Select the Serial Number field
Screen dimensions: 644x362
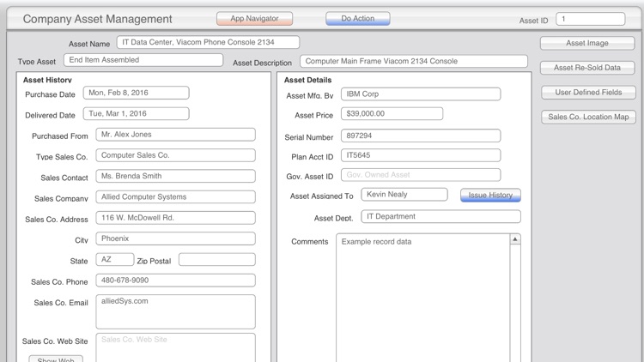pos(420,136)
